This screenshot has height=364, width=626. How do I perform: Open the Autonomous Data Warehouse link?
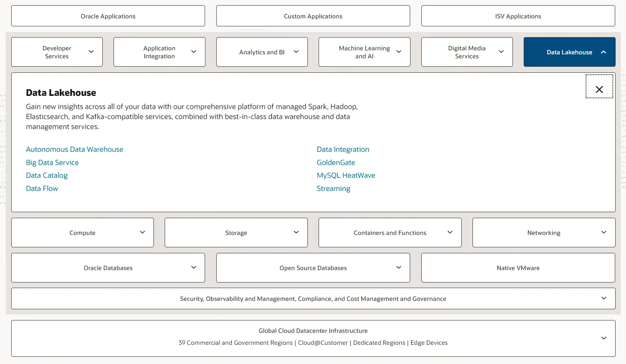(74, 149)
